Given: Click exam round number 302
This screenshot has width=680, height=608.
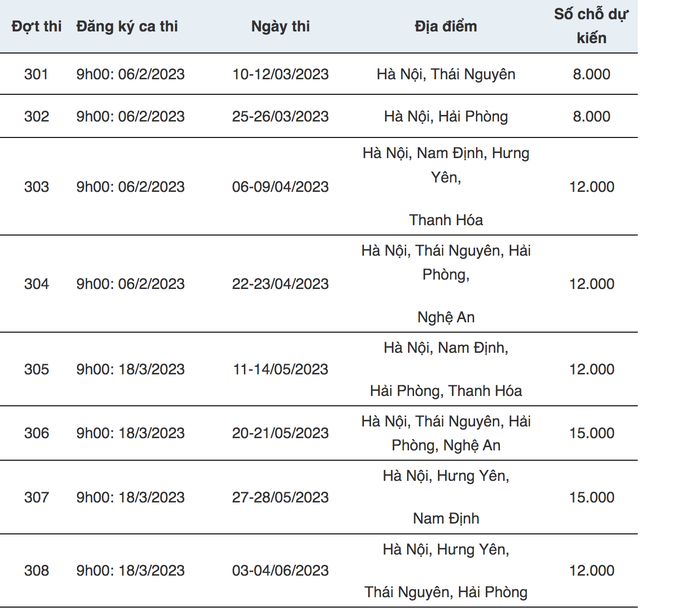Looking at the screenshot, I should click(36, 116).
